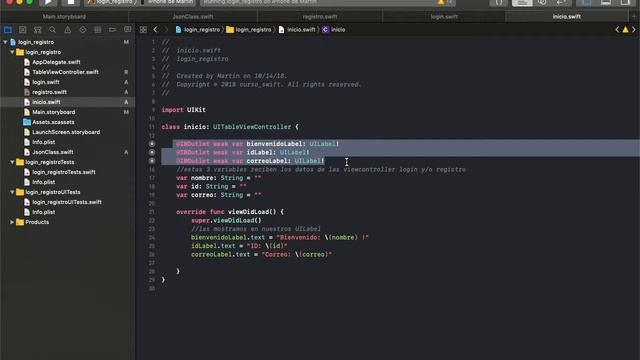Open the Symbol navigator
The height and width of the screenshot is (360, 640).
coord(38,30)
